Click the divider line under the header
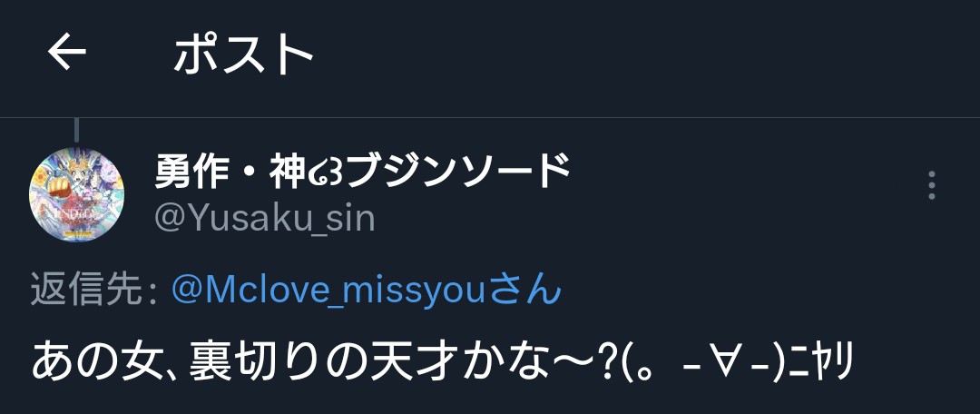The height and width of the screenshot is (414, 980). (x=490, y=117)
